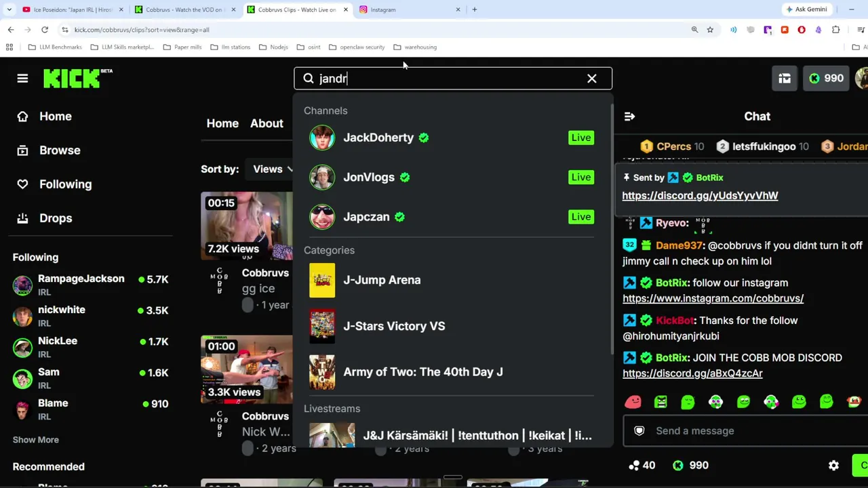This screenshot has height=488, width=868.
Task: Choose the J-Jump Arena category
Action: (x=452, y=280)
